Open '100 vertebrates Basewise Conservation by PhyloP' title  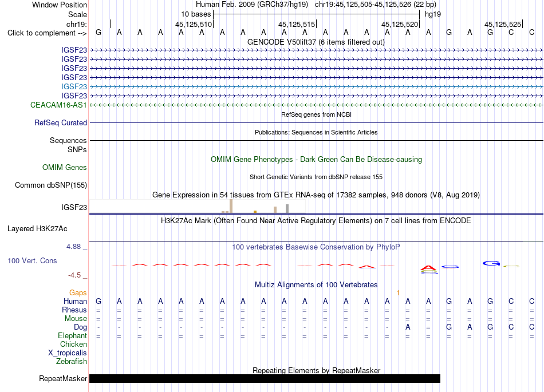(316, 247)
